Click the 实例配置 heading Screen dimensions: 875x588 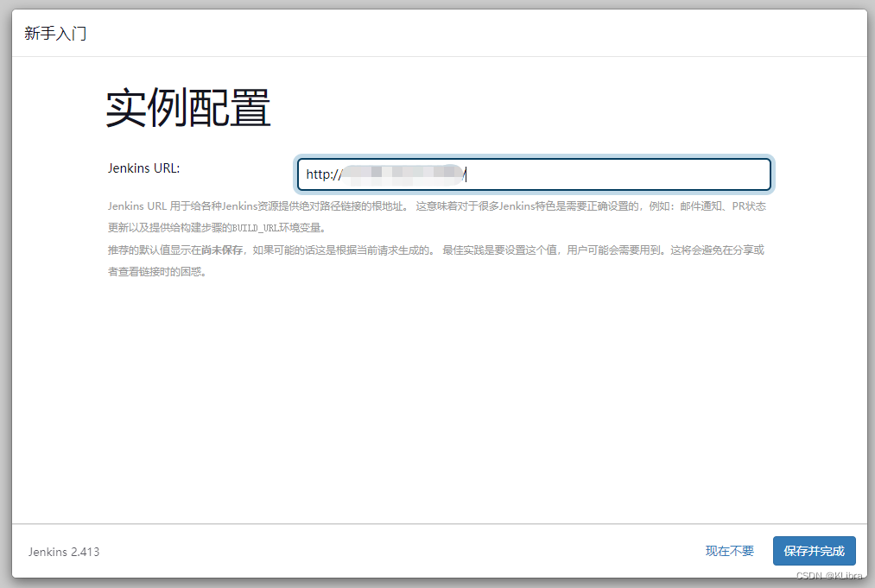click(x=188, y=108)
